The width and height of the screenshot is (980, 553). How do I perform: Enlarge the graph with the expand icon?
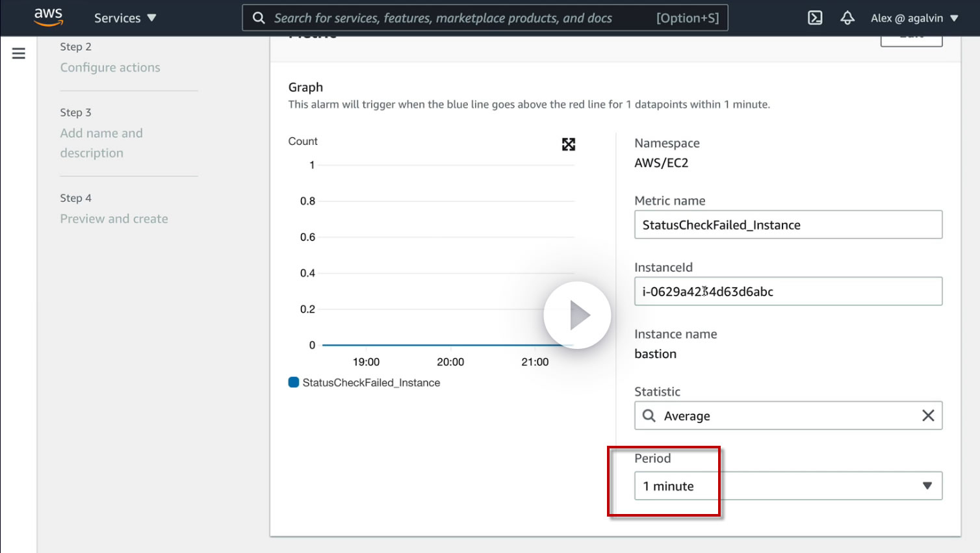coord(569,144)
